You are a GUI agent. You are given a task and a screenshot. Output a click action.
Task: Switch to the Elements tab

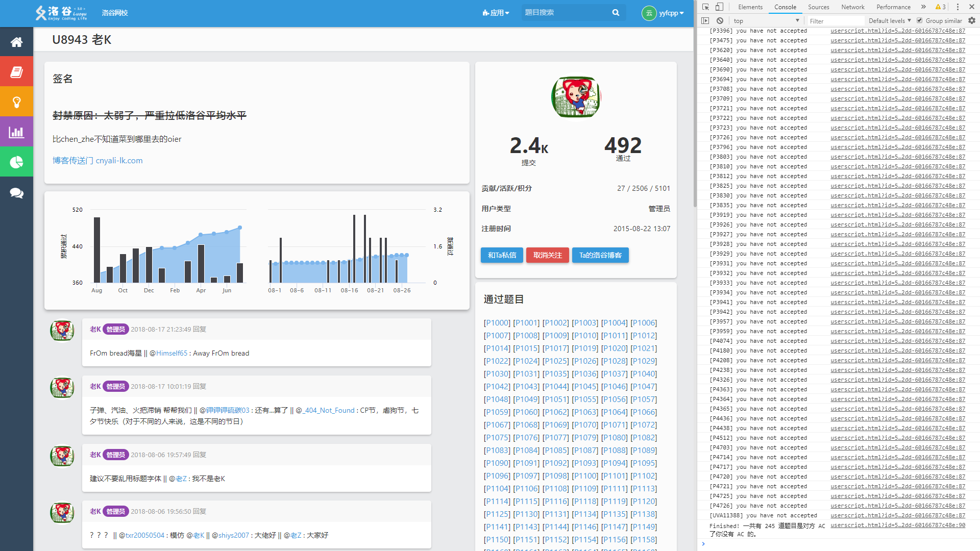coord(750,7)
